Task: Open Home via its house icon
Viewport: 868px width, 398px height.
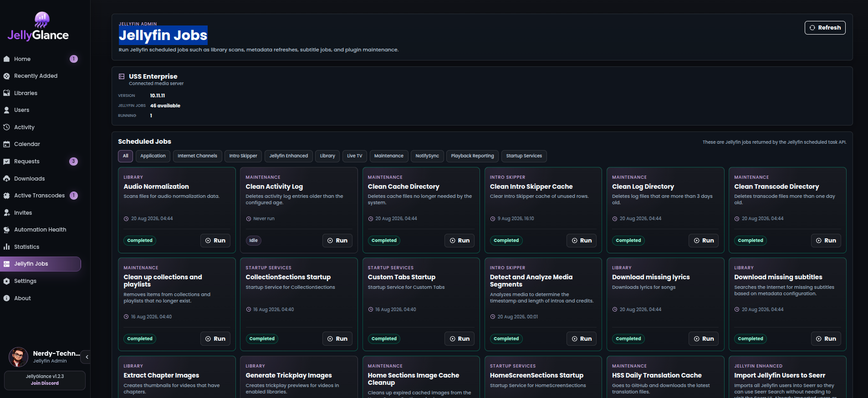Action: click(x=6, y=59)
